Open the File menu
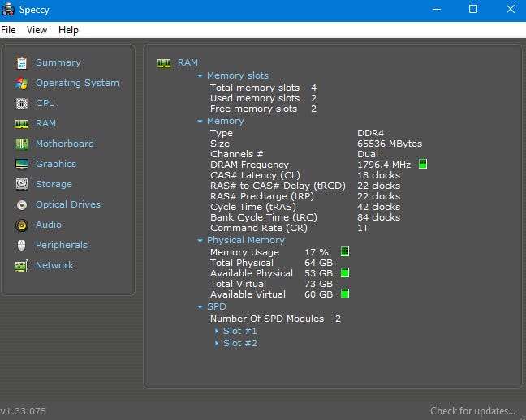The image size is (526, 420). [8, 30]
